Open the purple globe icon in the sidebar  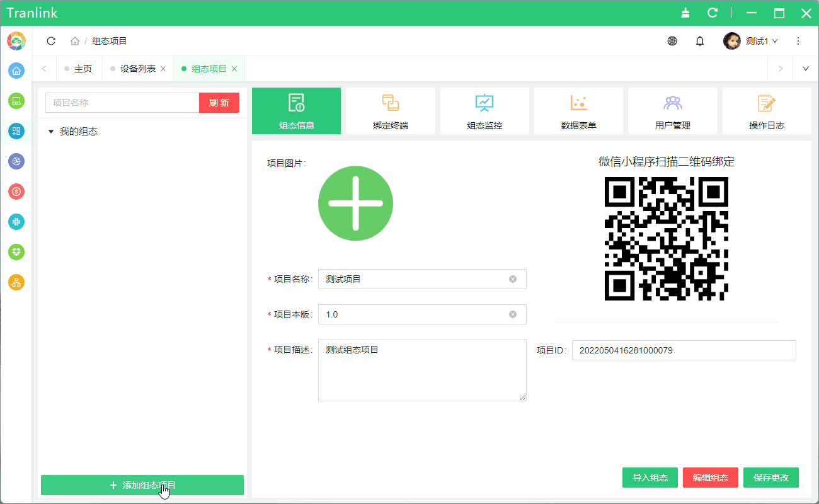pyautogui.click(x=16, y=161)
